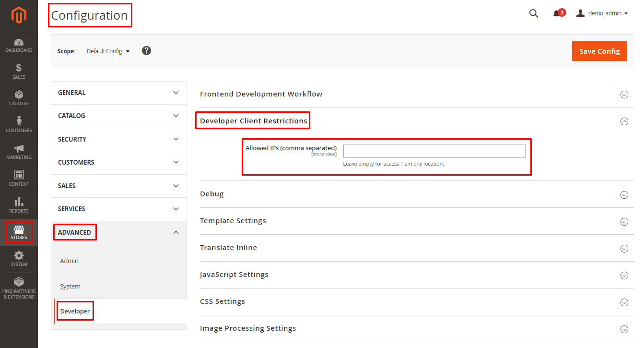The width and height of the screenshot is (644, 348).
Task: Open notifications bell with 2 alerts
Action: (x=558, y=13)
